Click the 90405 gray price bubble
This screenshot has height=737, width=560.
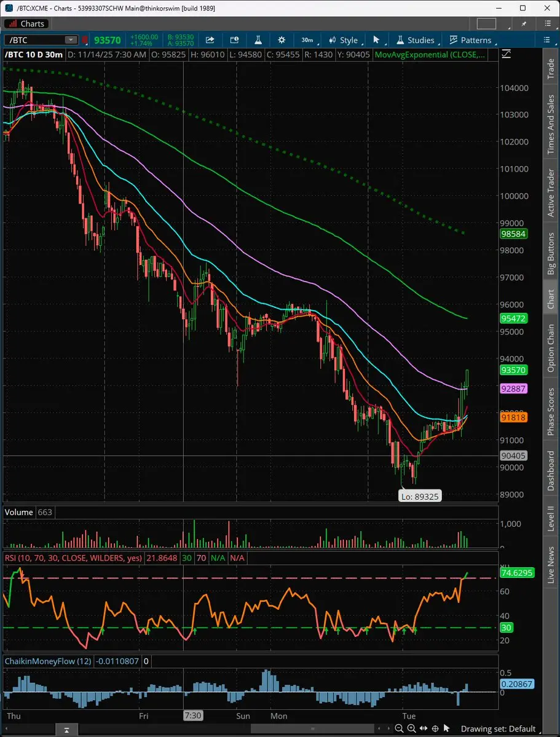513,455
